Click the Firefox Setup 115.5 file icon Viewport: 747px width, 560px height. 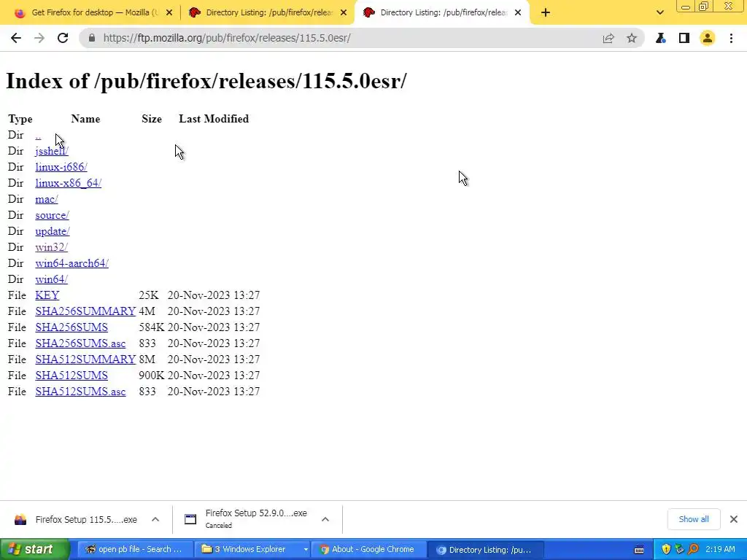pyautogui.click(x=20, y=519)
